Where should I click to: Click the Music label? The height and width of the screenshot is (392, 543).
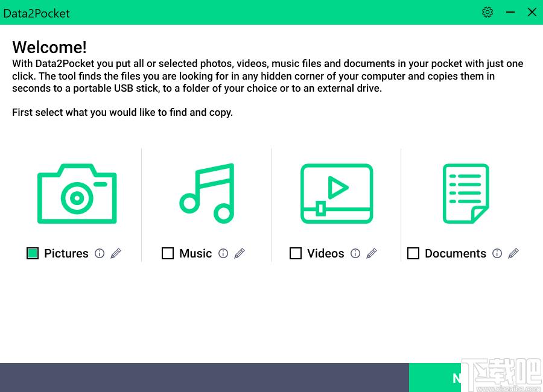195,253
